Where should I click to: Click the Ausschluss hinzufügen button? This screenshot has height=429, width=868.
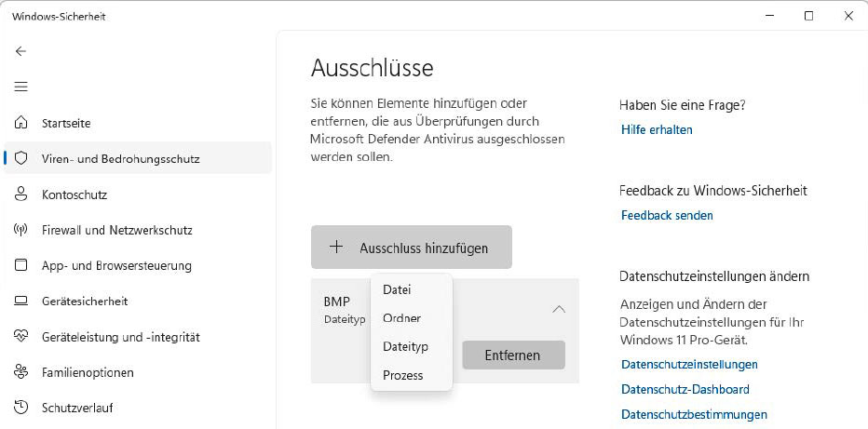point(412,248)
